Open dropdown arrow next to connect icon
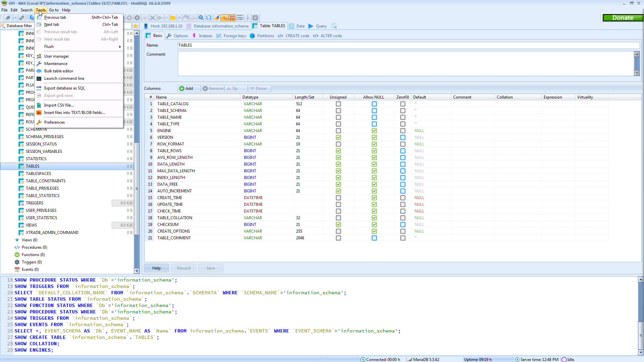Viewport: 644px width, 362px height. pos(15,18)
